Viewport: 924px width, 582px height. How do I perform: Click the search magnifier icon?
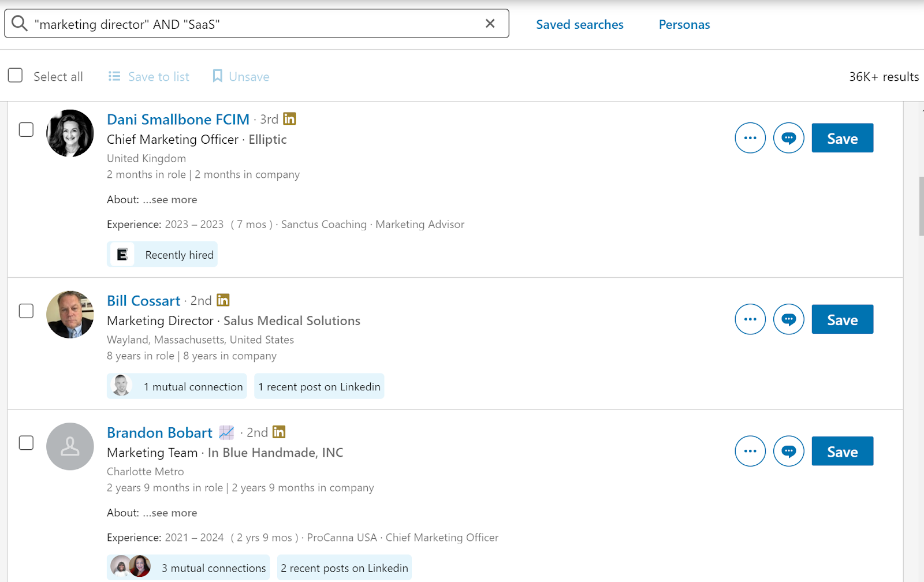point(20,24)
